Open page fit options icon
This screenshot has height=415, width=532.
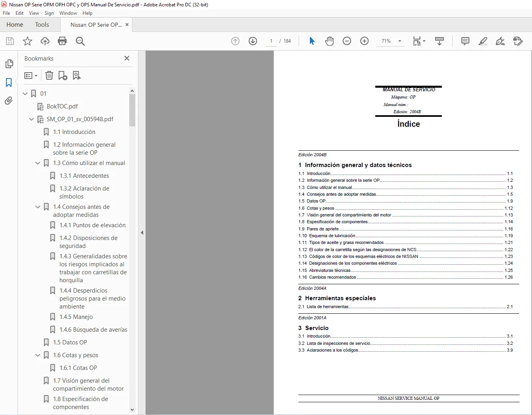coord(419,41)
